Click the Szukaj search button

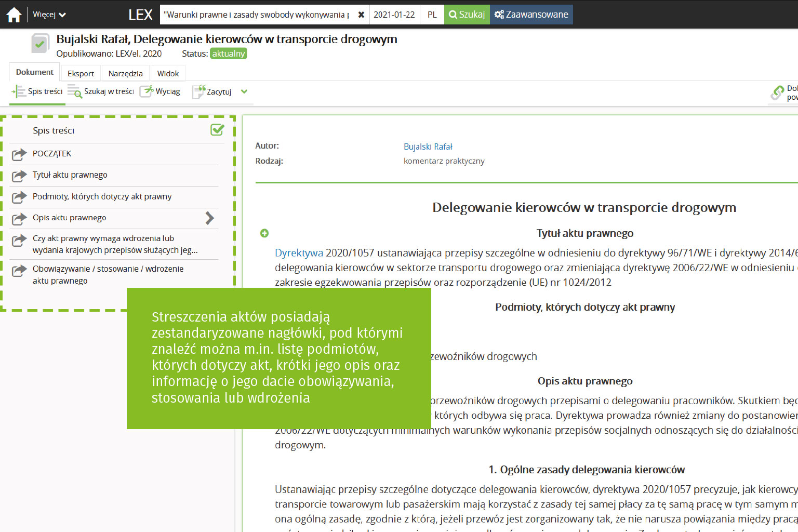click(x=467, y=15)
